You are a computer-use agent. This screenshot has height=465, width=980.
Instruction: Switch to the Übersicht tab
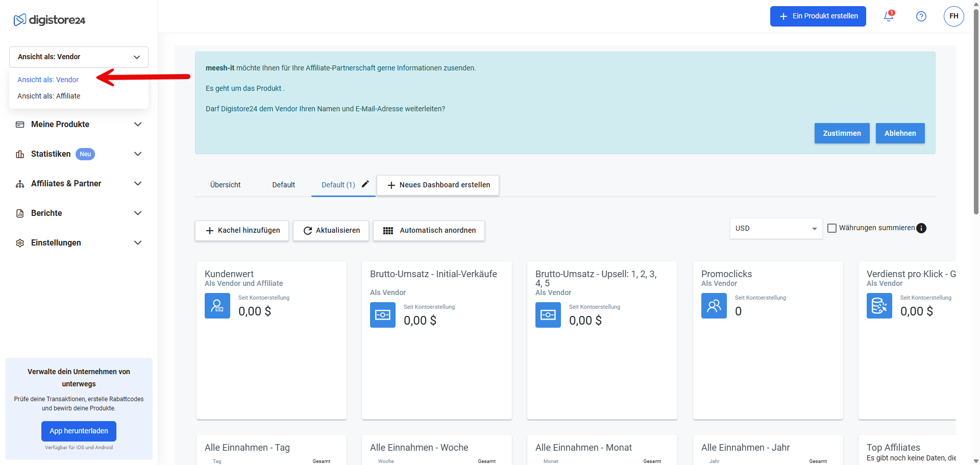click(x=225, y=185)
